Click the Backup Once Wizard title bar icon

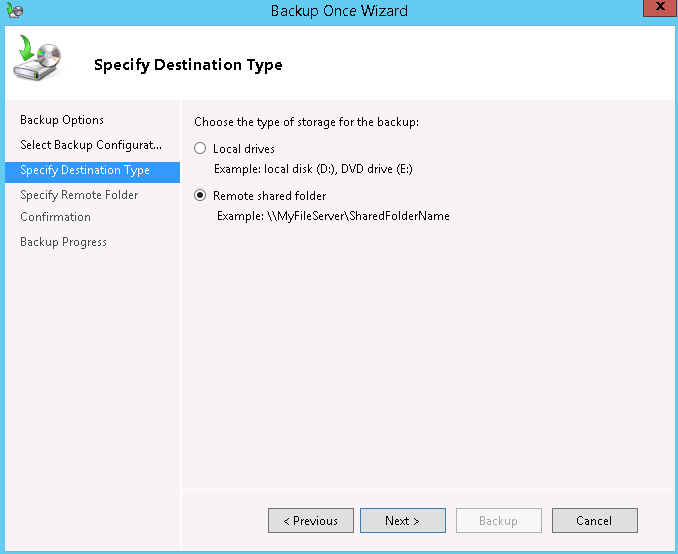[14, 11]
